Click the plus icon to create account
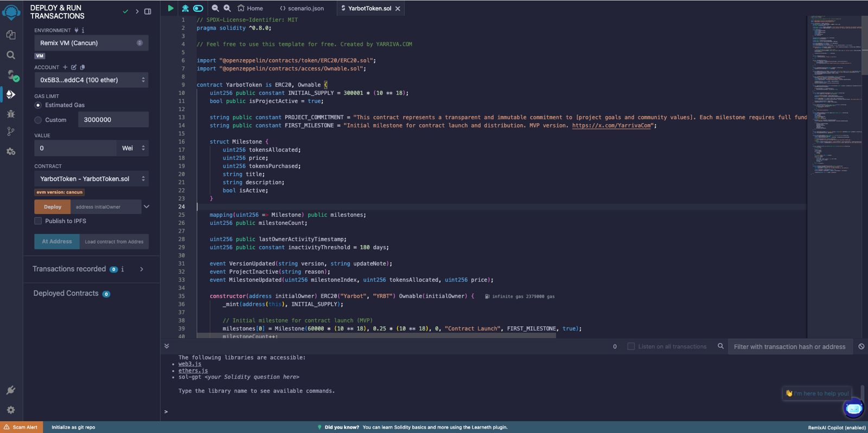Screen dimensions: 868x433 [65, 67]
